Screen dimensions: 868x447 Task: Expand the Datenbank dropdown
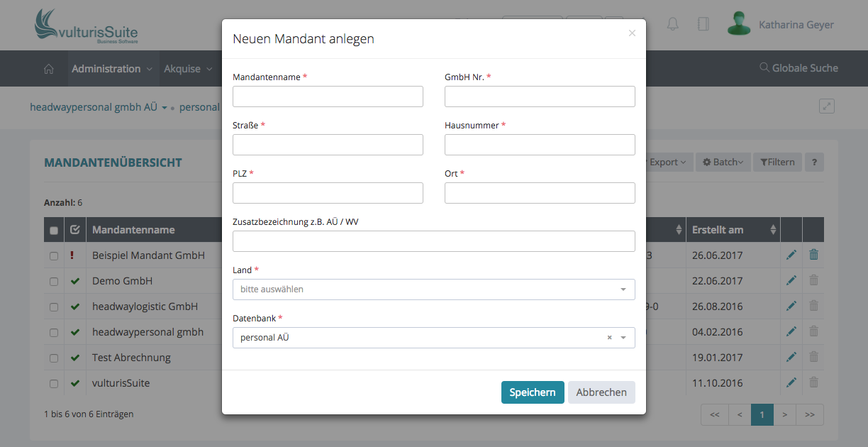(x=623, y=338)
